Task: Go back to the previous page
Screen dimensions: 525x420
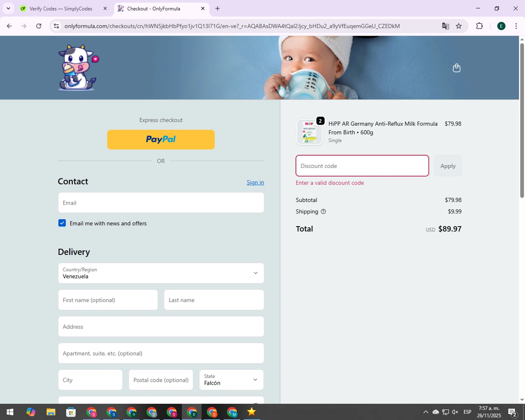Action: (x=9, y=26)
